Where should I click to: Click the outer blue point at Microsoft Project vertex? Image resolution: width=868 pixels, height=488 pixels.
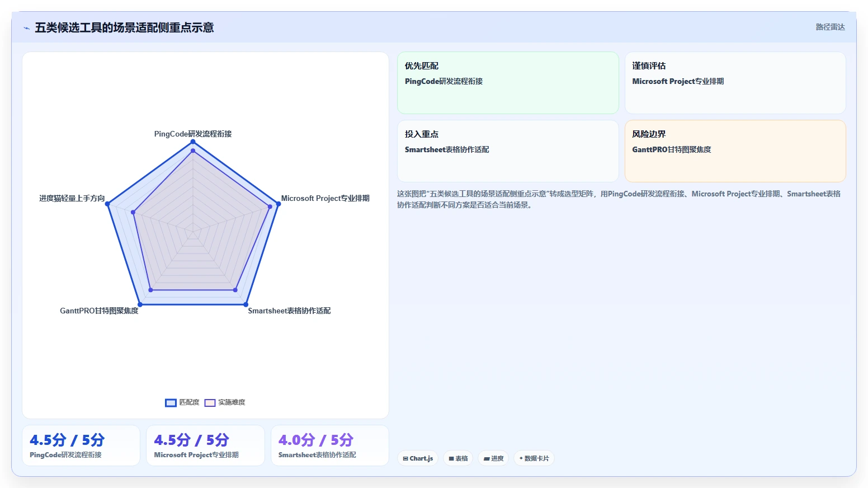[x=278, y=204]
